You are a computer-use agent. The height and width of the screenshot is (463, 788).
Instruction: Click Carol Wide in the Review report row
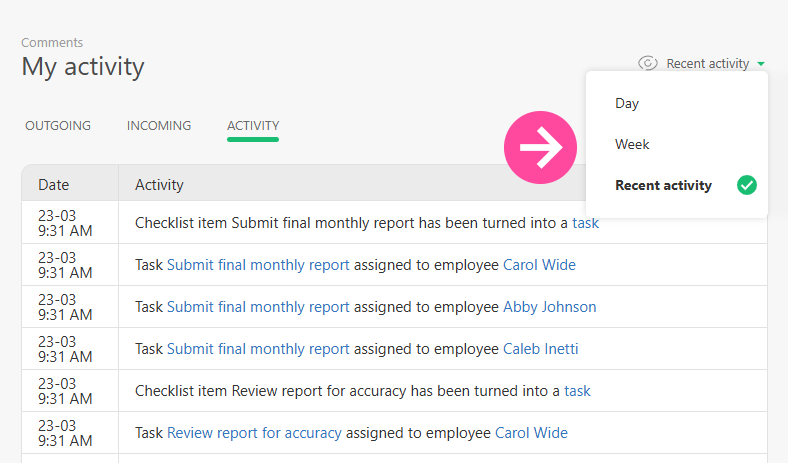click(531, 433)
